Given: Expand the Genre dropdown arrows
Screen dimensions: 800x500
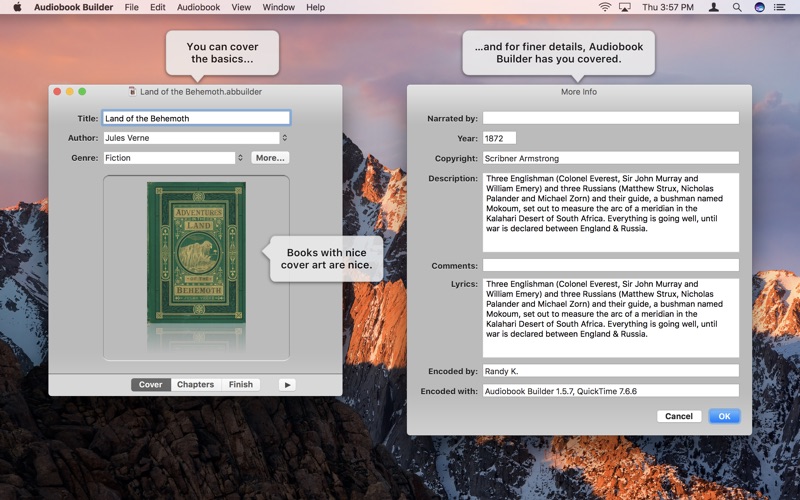Looking at the screenshot, I should click(x=240, y=158).
